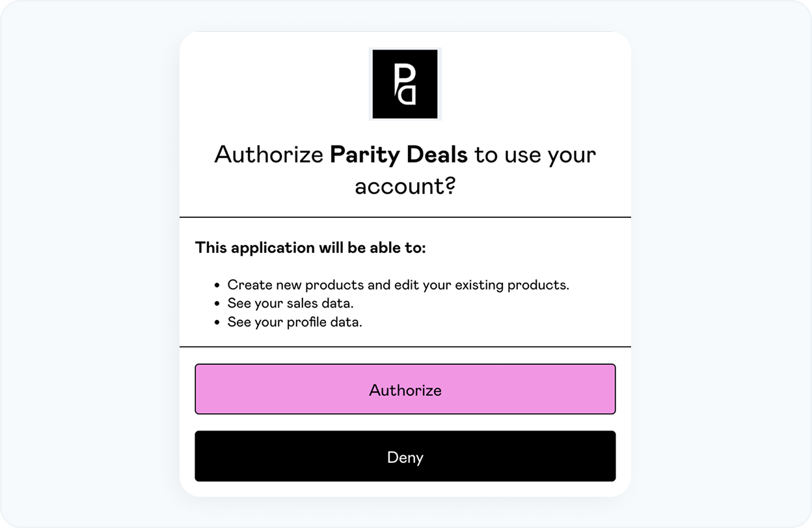Click the bullet dot before products line
The image size is (812, 528).
(217, 285)
